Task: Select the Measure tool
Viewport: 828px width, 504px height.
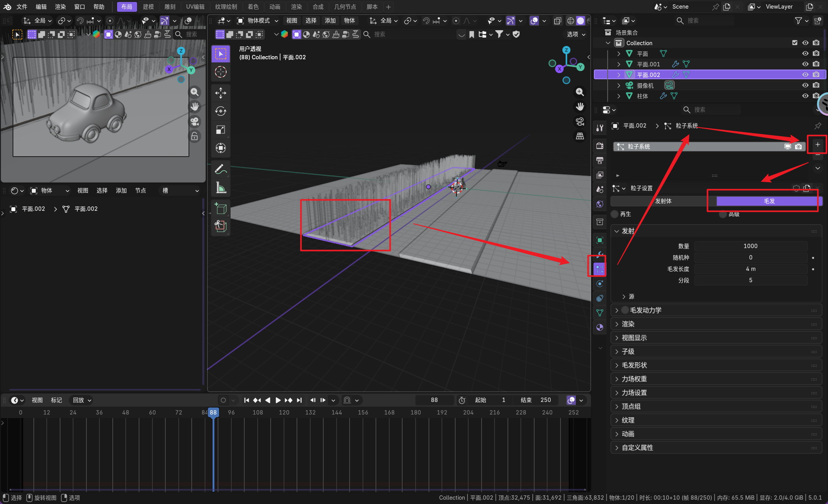Action: coord(220,188)
